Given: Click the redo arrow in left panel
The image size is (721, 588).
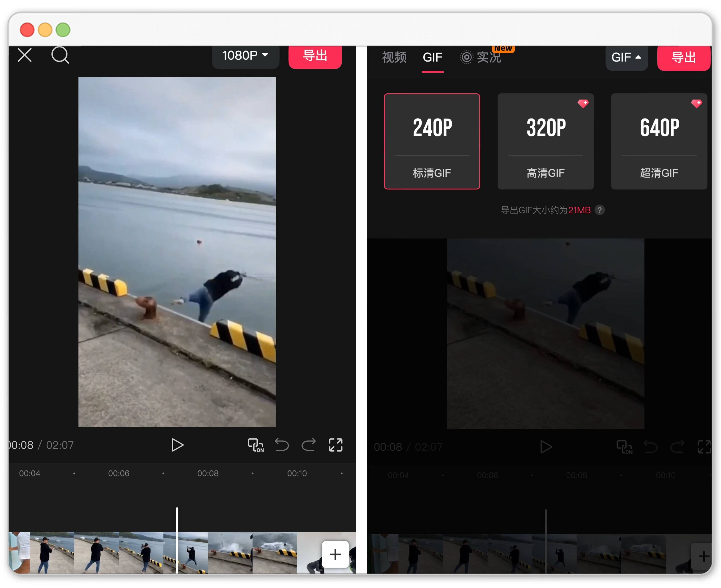Looking at the screenshot, I should click(309, 445).
